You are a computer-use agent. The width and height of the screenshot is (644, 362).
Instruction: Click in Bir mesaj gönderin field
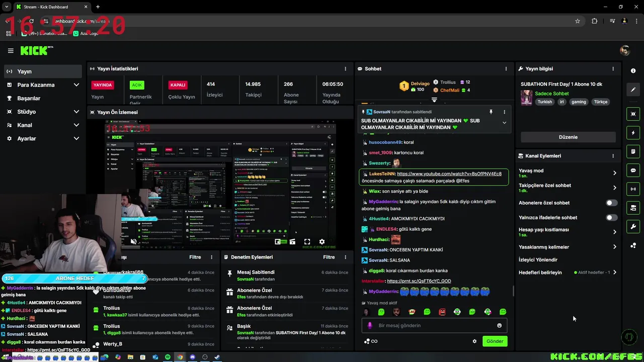click(434, 325)
